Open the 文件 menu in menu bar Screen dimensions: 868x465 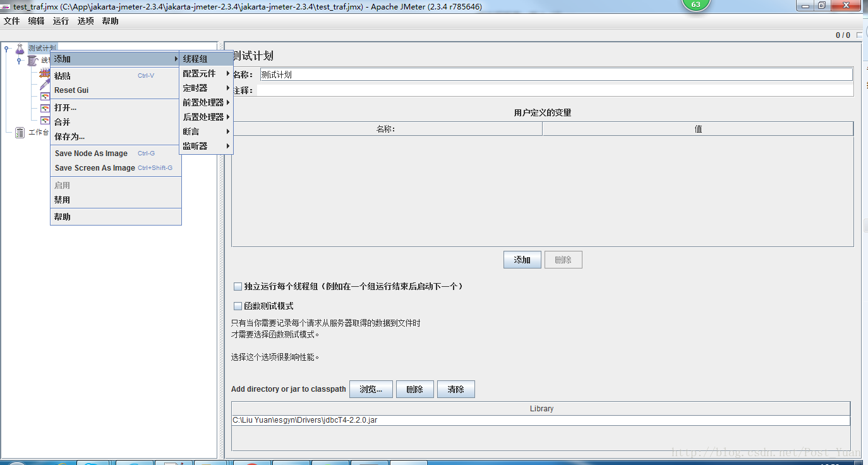[12, 21]
